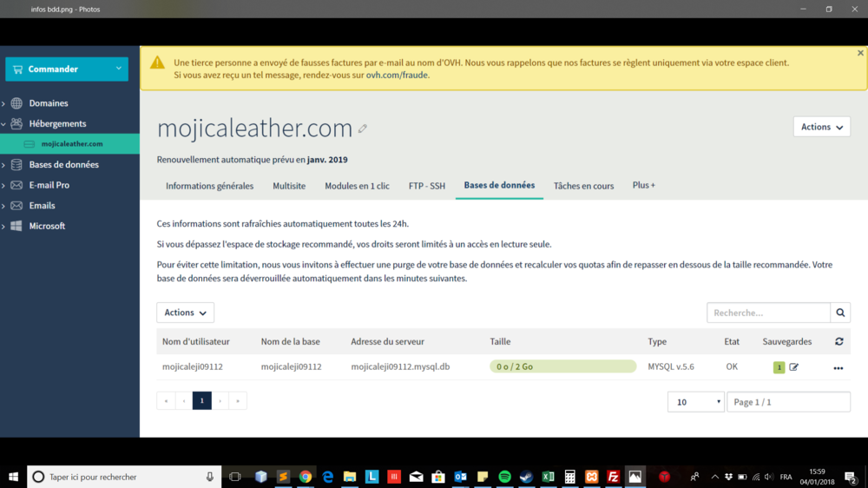Collapse the Hébergements tree arrow

point(3,124)
